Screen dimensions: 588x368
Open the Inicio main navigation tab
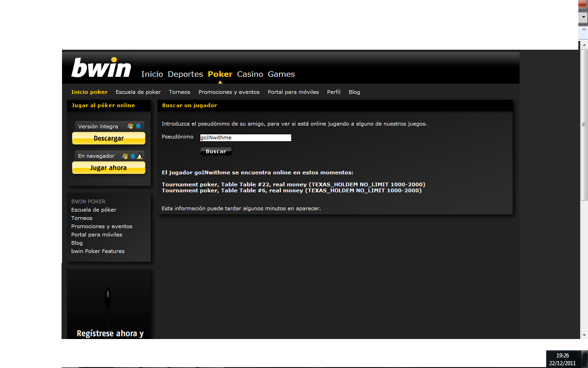(x=152, y=74)
